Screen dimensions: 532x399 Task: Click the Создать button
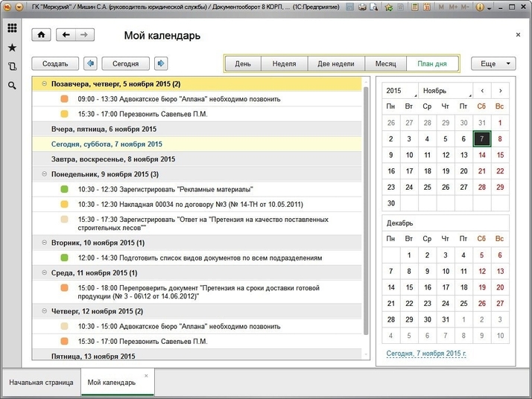55,64
